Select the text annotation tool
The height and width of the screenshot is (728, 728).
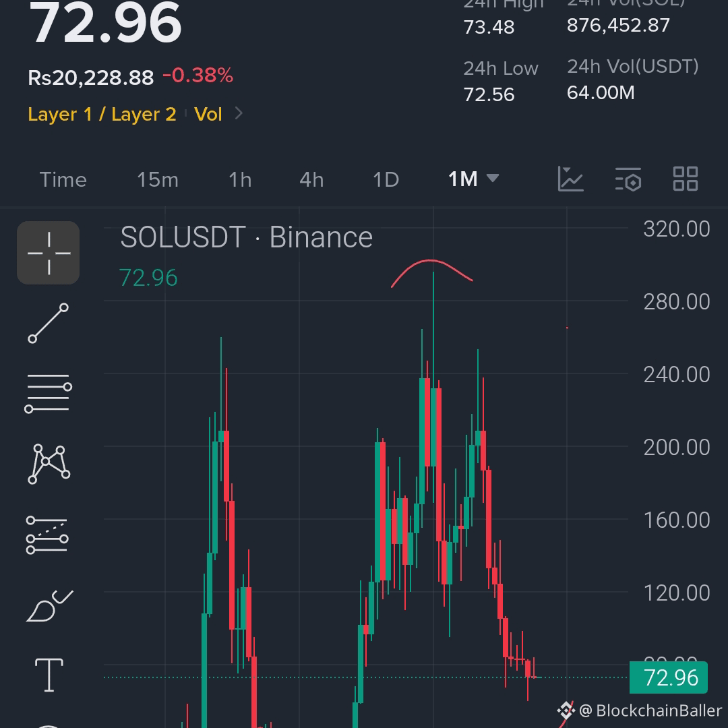(49, 675)
